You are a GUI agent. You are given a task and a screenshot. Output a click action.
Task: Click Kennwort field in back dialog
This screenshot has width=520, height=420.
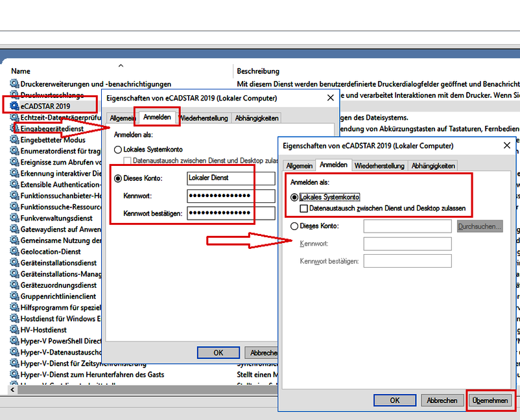tap(231, 196)
